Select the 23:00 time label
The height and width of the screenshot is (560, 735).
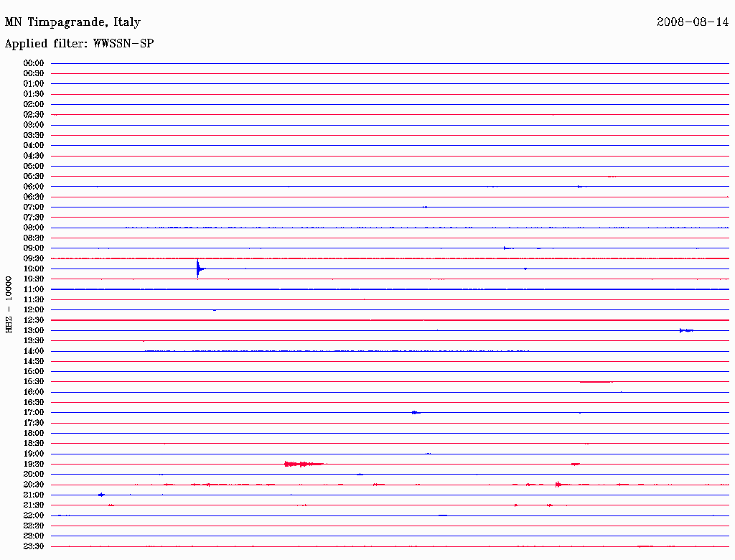[x=34, y=536]
